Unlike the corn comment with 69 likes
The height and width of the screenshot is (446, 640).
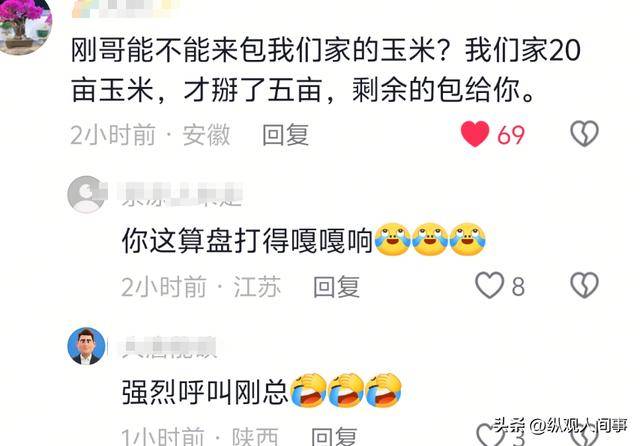click(475, 134)
